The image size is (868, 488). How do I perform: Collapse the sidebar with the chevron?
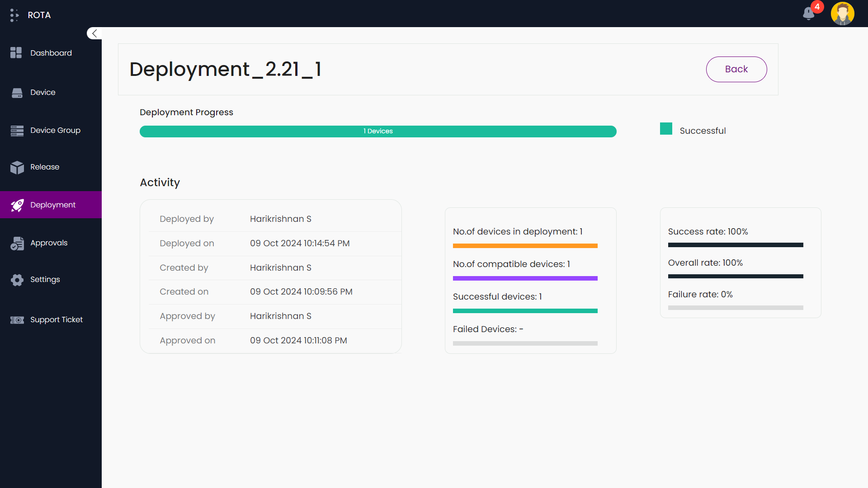(x=94, y=33)
